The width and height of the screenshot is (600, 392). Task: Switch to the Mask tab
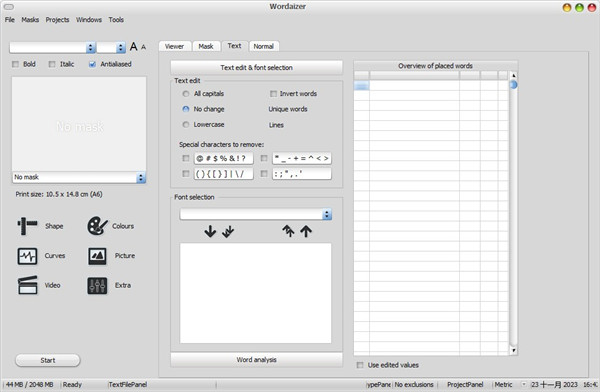(206, 46)
